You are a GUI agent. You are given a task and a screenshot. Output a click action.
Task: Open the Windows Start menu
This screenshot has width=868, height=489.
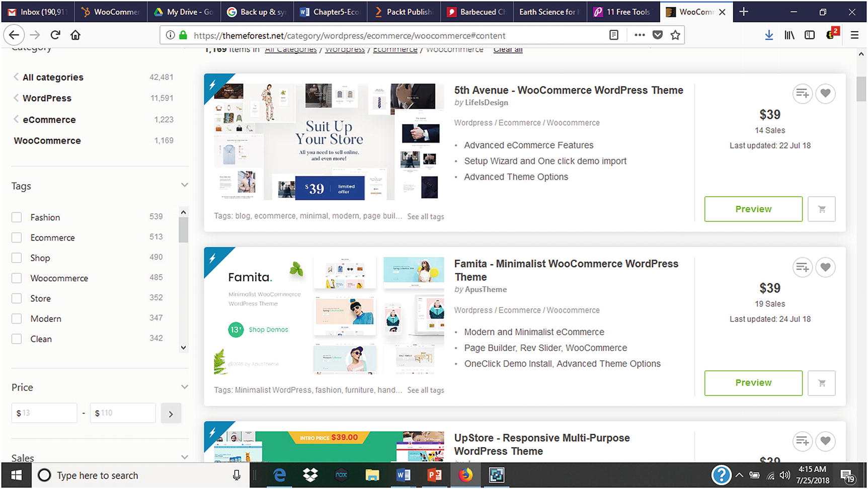(x=16, y=475)
